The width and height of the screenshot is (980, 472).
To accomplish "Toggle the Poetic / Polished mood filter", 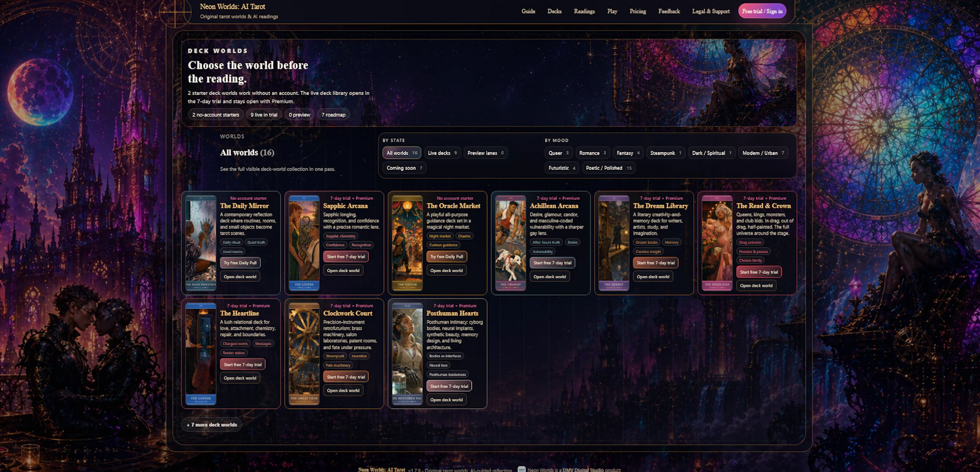I will coord(609,168).
